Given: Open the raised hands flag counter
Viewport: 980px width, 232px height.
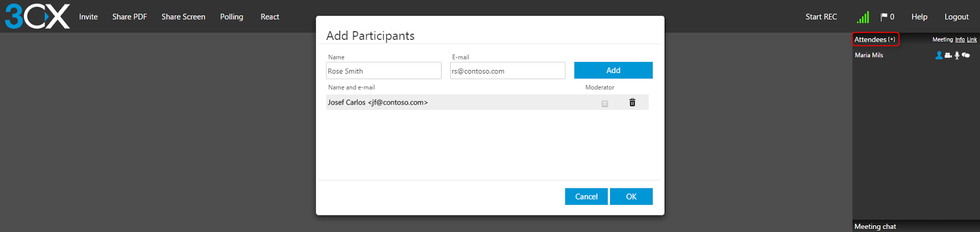Looking at the screenshot, I should pyautogui.click(x=888, y=17).
